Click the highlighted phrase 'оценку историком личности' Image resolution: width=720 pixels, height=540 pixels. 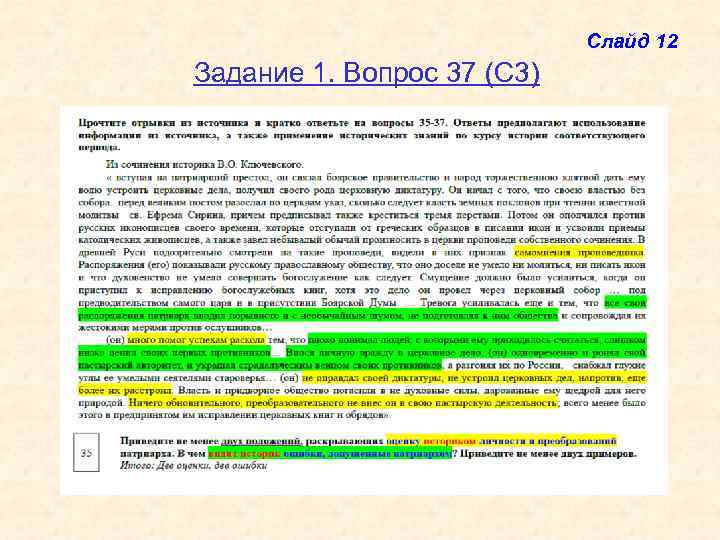pyautogui.click(x=455, y=441)
